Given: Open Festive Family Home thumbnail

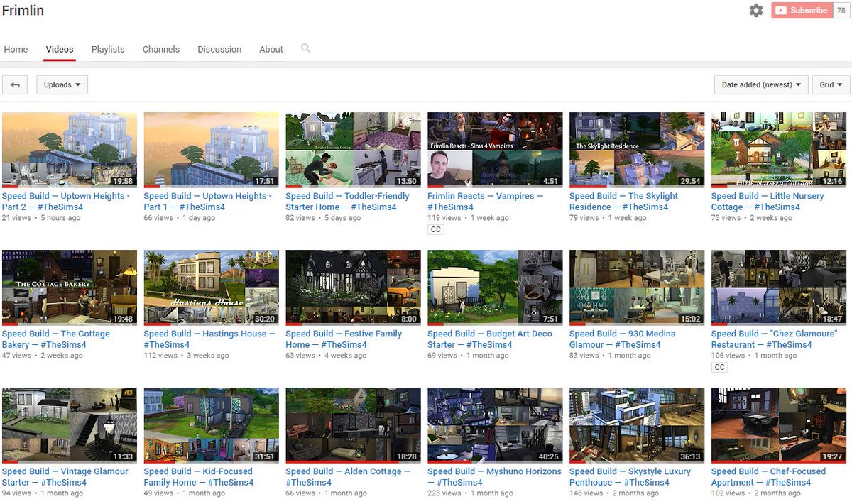Looking at the screenshot, I should pyautogui.click(x=353, y=287).
